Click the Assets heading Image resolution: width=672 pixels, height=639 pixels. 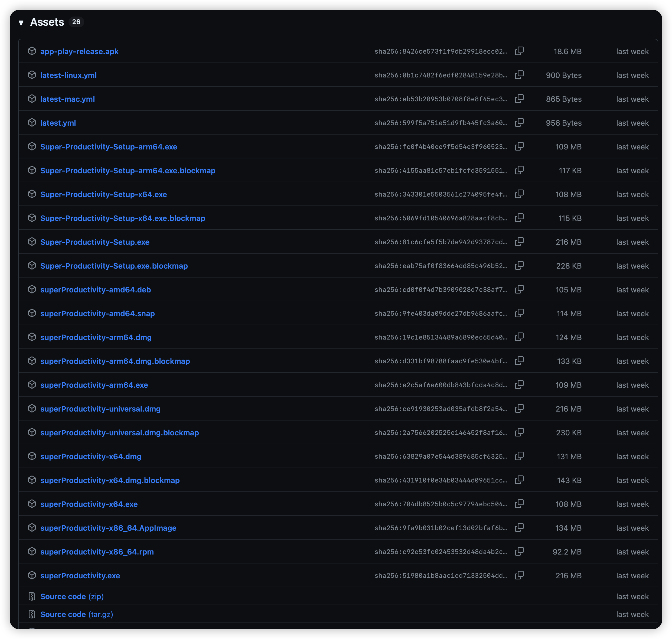tap(47, 22)
